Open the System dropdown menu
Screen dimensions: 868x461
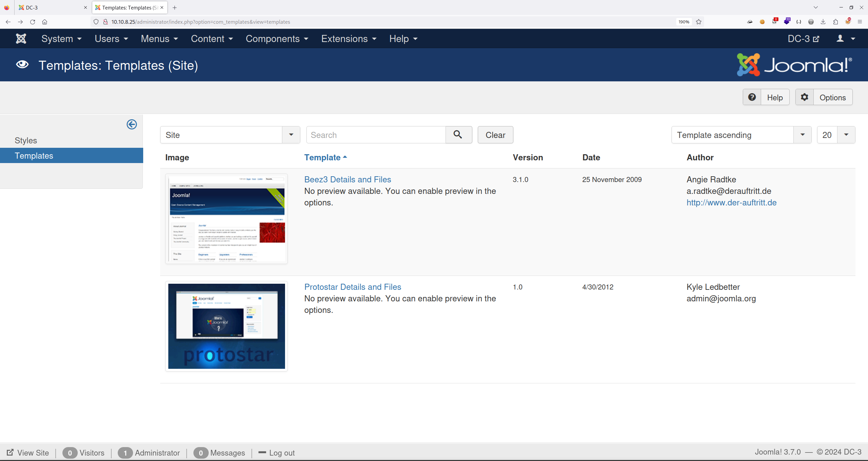click(x=61, y=39)
